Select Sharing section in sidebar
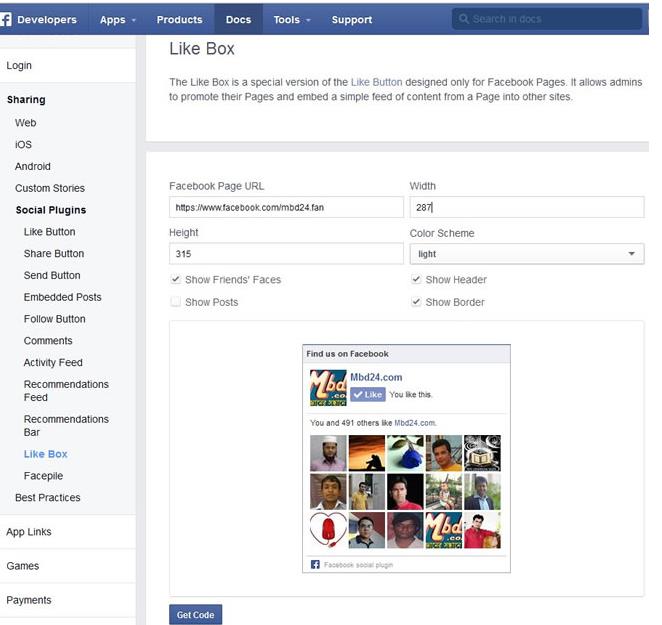Screen dimensions: 662x625 tap(26, 100)
